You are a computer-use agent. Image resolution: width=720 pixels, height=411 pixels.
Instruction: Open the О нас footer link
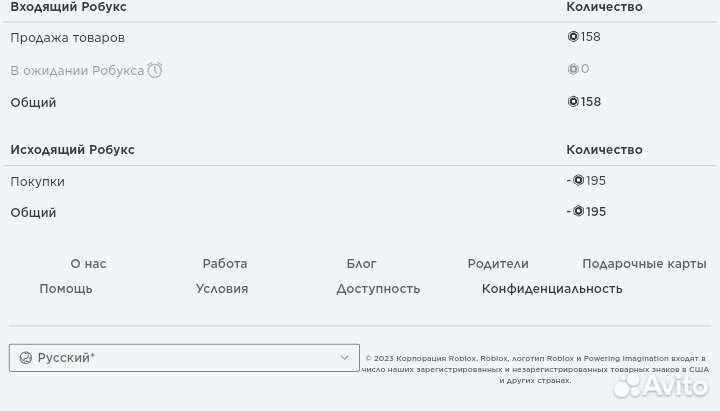click(88, 264)
